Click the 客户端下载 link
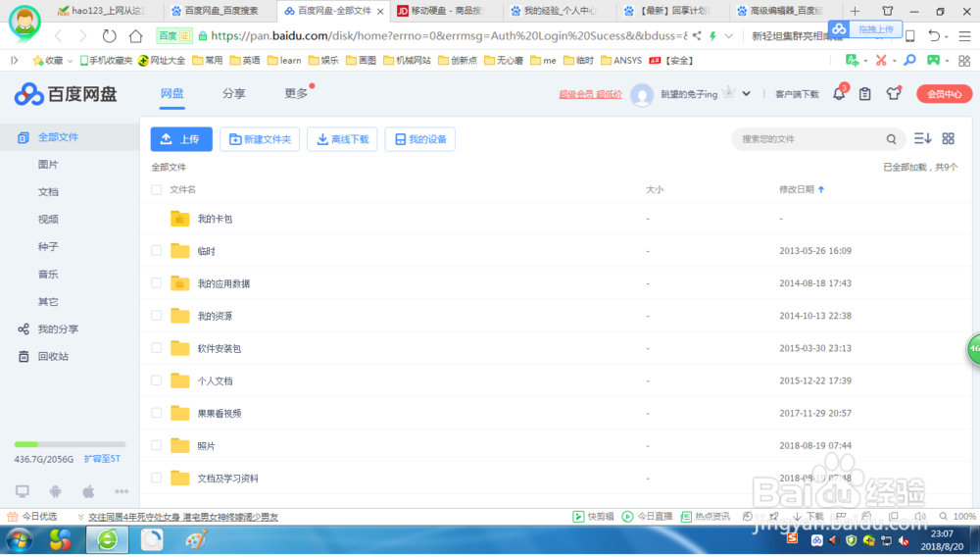Image resolution: width=980 pixels, height=557 pixels. (x=797, y=94)
